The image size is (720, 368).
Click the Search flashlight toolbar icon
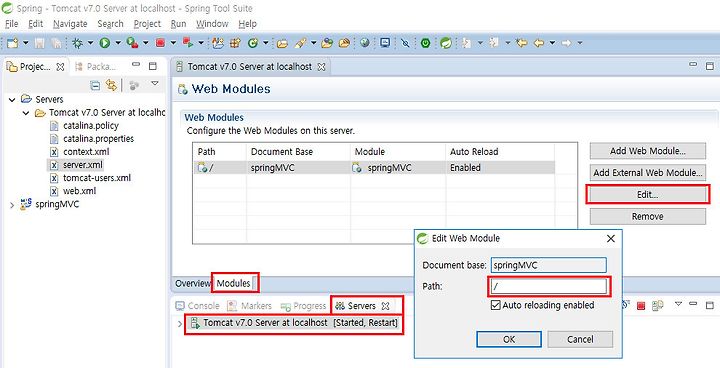pyautogui.click(x=300, y=43)
